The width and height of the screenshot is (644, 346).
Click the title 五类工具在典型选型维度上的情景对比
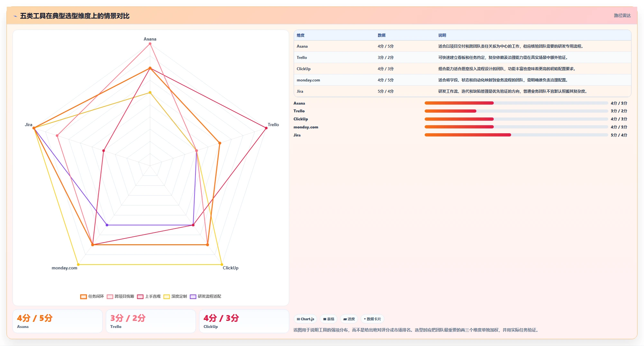tap(75, 16)
